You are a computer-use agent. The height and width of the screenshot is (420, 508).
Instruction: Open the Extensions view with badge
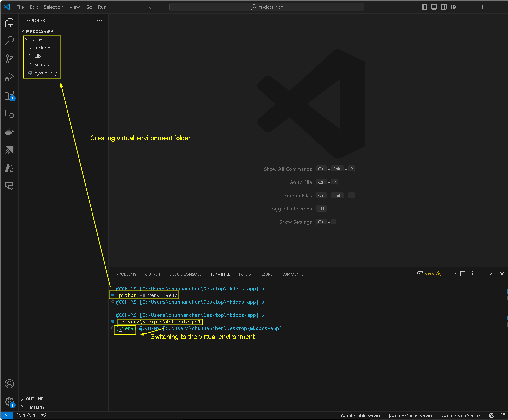[9, 96]
